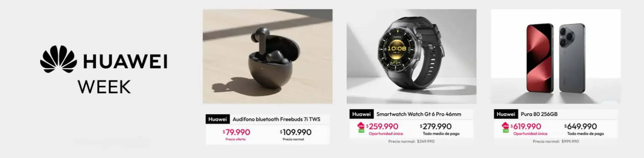Click Precio normal $999.990 text
Image resolution: width=644 pixels, height=158 pixels.
[x=556, y=142]
